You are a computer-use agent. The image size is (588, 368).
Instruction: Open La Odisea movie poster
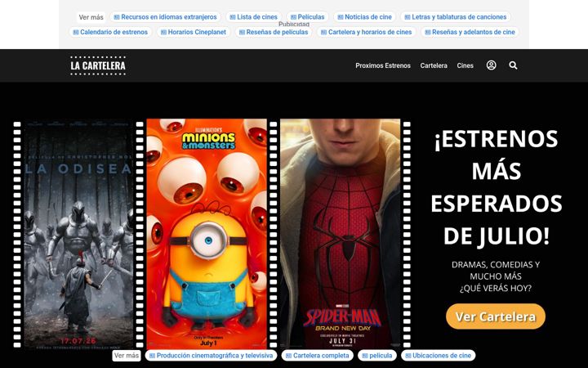78,235
